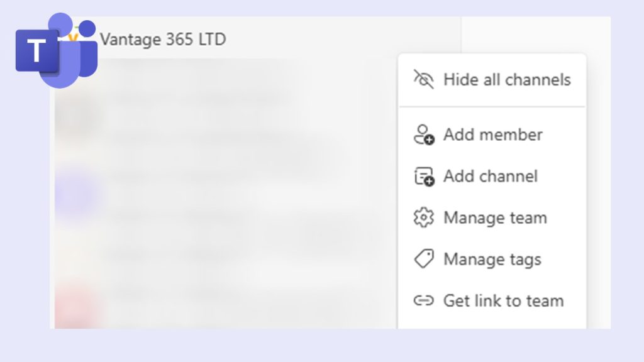Choose Add channel from context menu
Viewport: 644px width, 362px height.
click(x=492, y=176)
